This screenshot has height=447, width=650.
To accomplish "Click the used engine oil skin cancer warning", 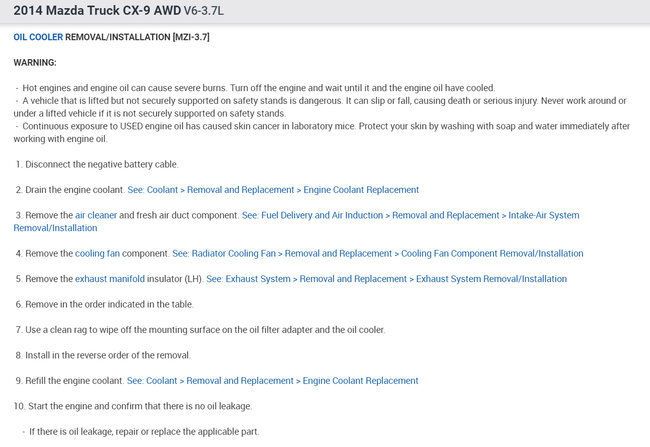I will click(320, 133).
